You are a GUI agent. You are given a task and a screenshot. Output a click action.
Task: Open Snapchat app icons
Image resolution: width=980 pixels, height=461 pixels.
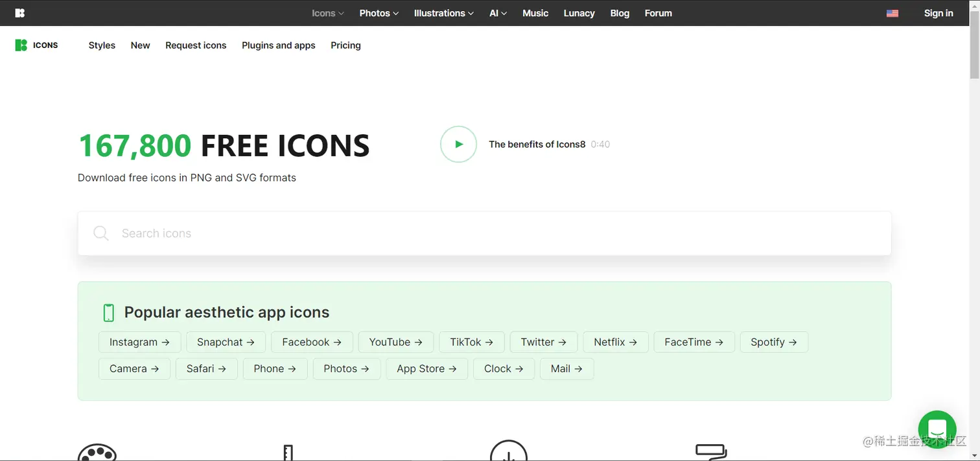pos(226,342)
